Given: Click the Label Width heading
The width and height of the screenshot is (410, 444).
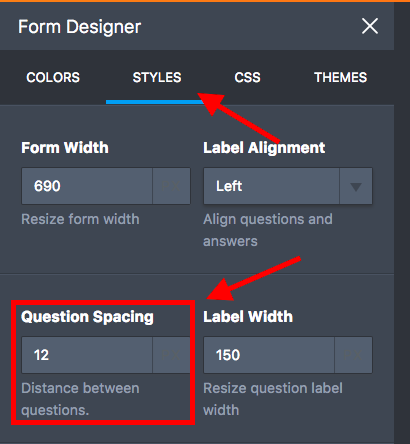Looking at the screenshot, I should (248, 316).
